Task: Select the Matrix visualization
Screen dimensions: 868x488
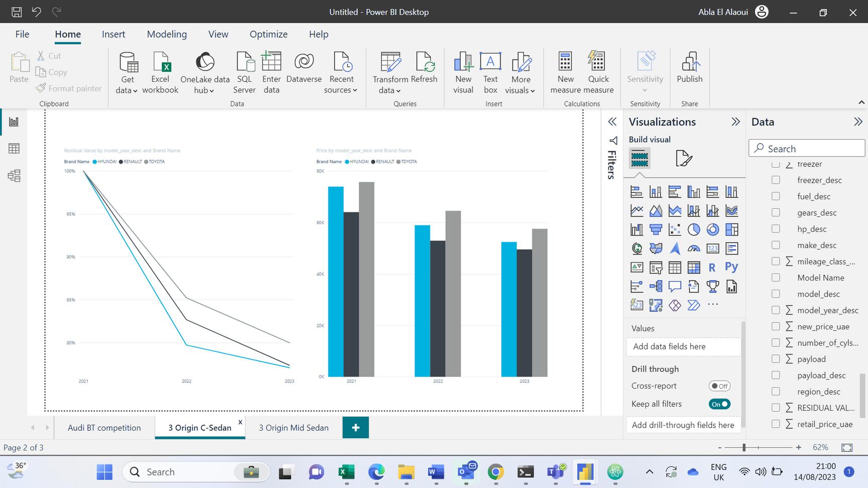Action: pyautogui.click(x=694, y=267)
